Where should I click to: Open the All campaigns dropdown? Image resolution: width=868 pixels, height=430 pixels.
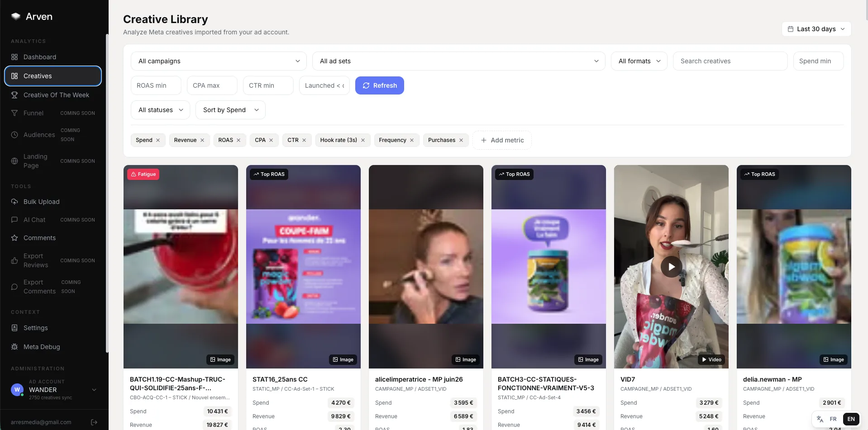[x=219, y=61]
